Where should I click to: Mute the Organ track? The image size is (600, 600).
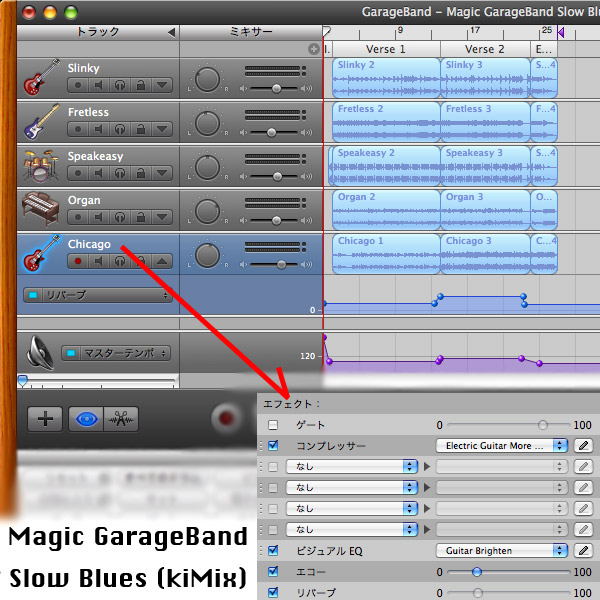coord(99,217)
